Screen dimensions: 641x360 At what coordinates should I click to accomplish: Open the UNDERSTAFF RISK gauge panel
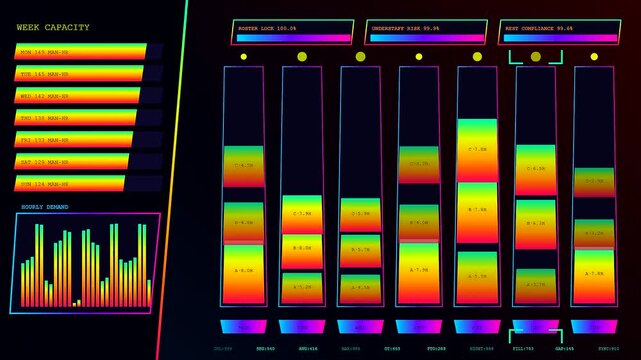(426, 32)
